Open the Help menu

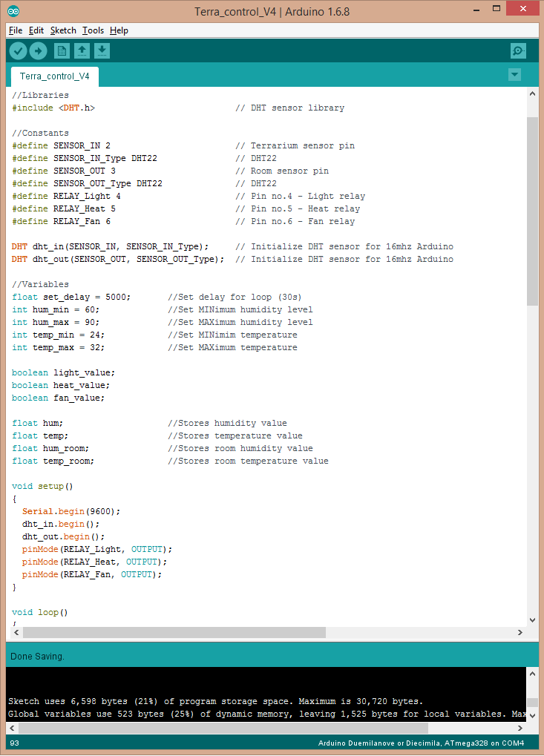[x=119, y=30]
